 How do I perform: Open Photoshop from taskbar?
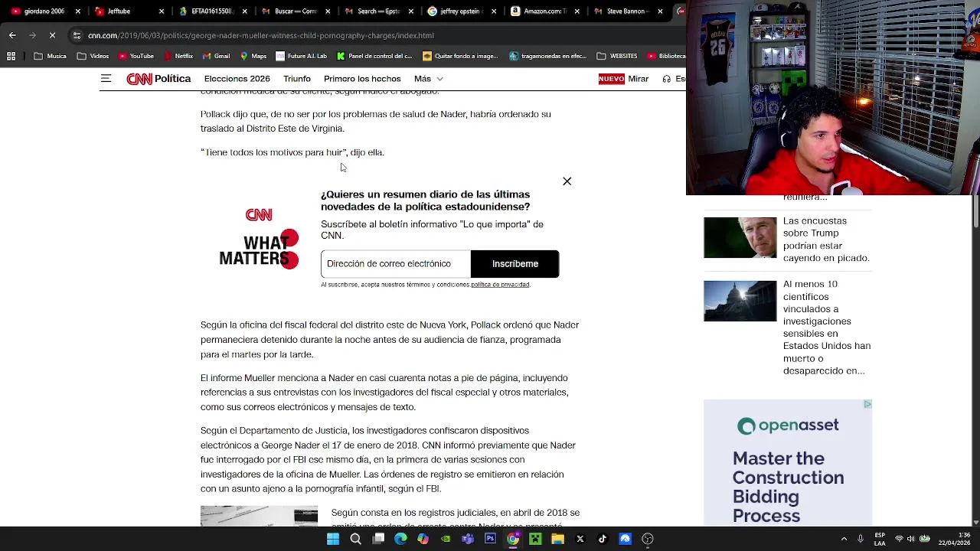pyautogui.click(x=490, y=539)
